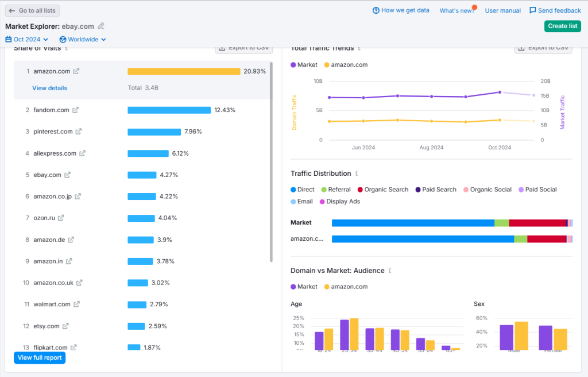Select amazon.co.uk row name
This screenshot has height=377, width=588.
coord(53,283)
